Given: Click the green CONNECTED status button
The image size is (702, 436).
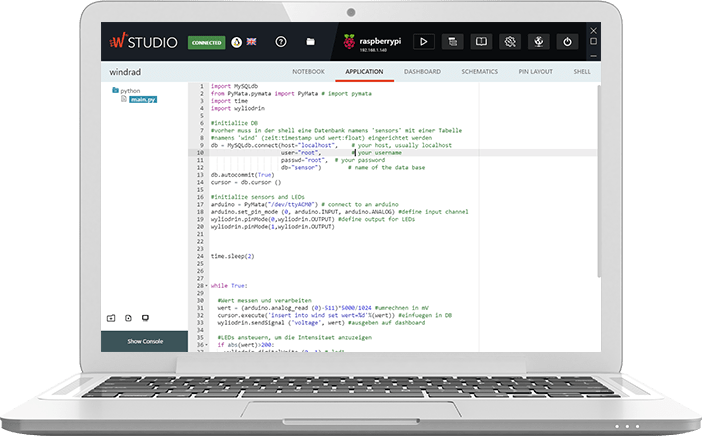Looking at the screenshot, I should click(206, 43).
